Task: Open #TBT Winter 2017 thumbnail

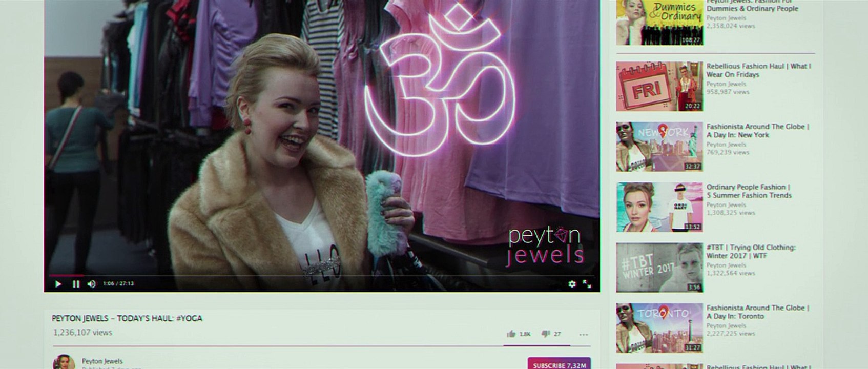Action: tap(659, 268)
